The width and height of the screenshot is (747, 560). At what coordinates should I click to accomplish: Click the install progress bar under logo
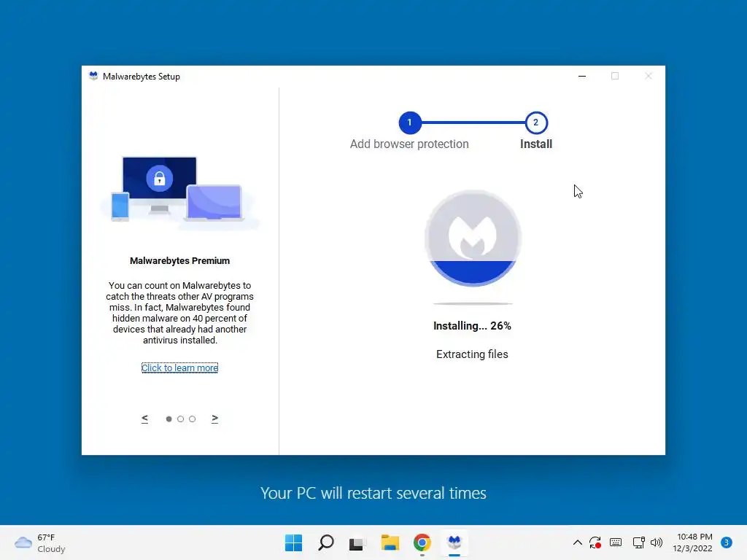click(x=473, y=303)
